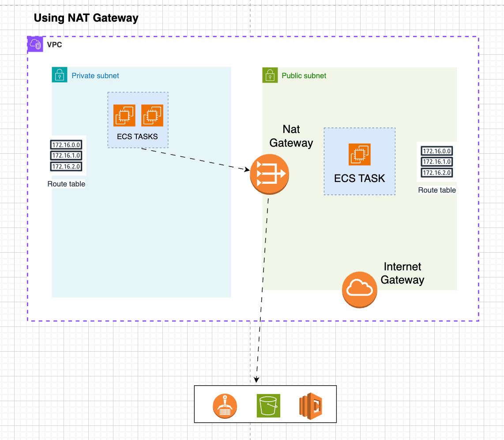Select the public subnet route table icon

pyautogui.click(x=437, y=162)
